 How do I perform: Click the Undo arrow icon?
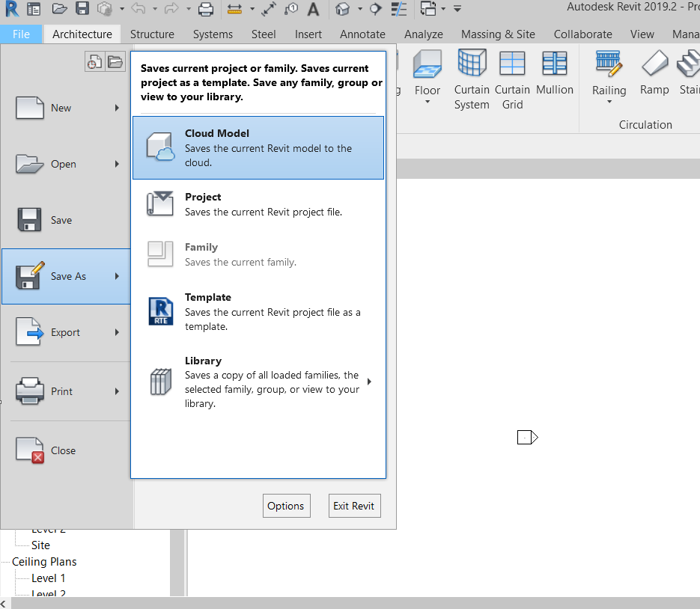pyautogui.click(x=139, y=8)
